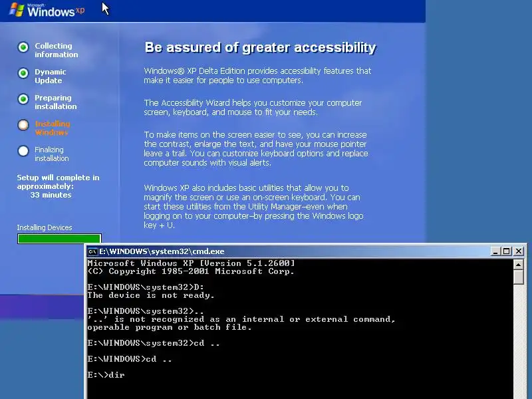Click the 'Installing Devices' status label
Image resolution: width=532 pixels, height=399 pixels.
click(x=45, y=227)
